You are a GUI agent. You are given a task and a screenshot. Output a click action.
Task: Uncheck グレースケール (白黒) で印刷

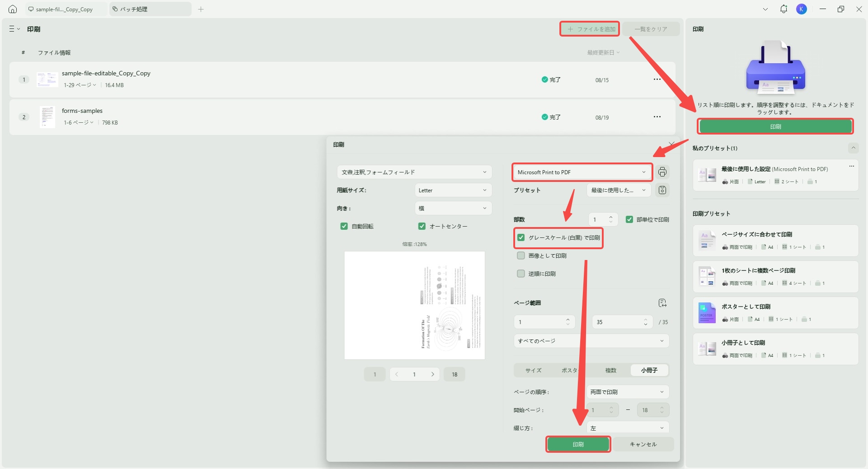(x=521, y=237)
